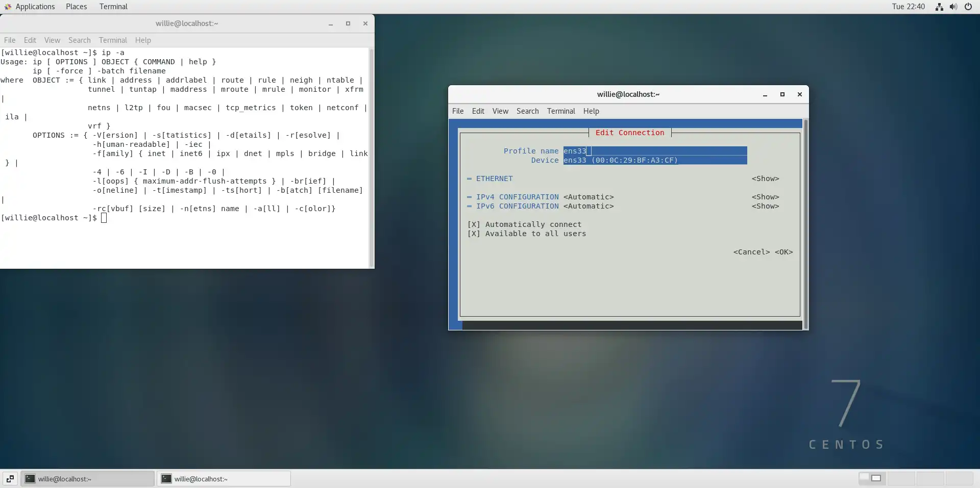
Task: Click the ETHERNET section label
Action: click(x=495, y=178)
